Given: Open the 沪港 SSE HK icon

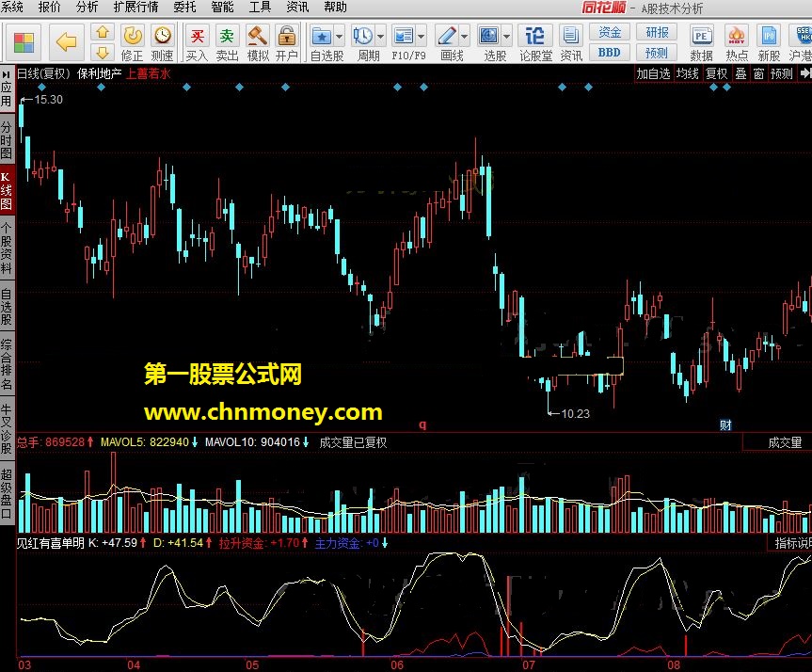Looking at the screenshot, I should [801, 43].
